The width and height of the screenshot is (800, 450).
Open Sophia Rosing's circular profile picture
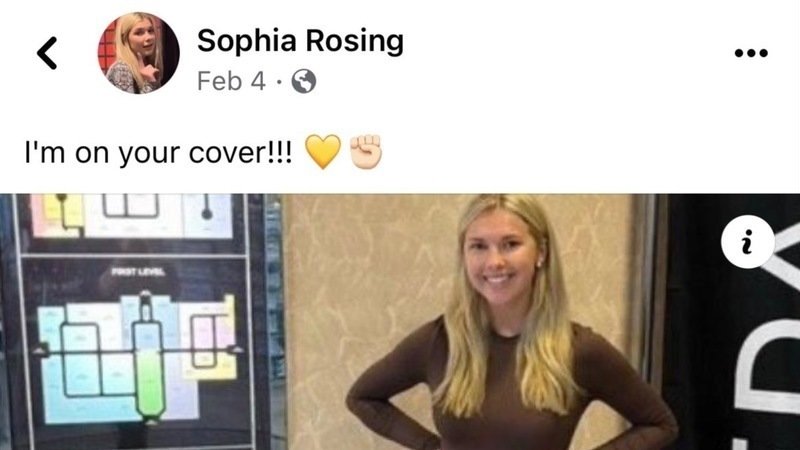click(x=138, y=53)
